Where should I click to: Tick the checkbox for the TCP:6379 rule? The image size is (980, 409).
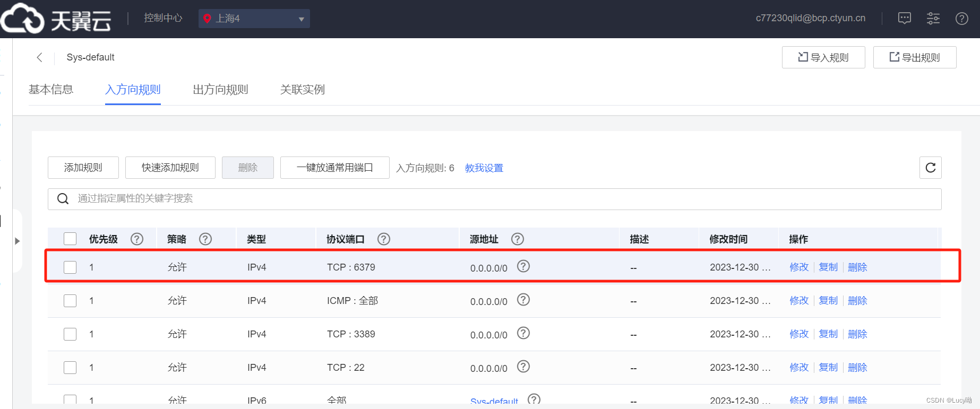coord(70,267)
